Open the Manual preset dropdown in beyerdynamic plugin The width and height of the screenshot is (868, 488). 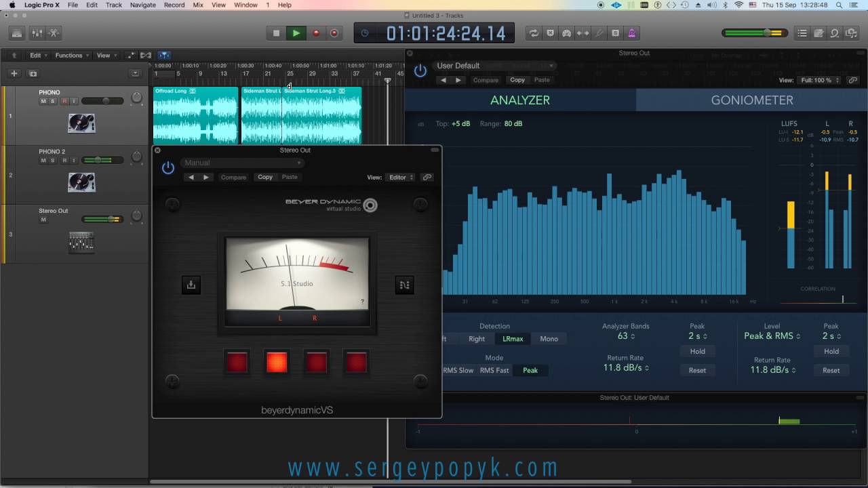[242, 163]
